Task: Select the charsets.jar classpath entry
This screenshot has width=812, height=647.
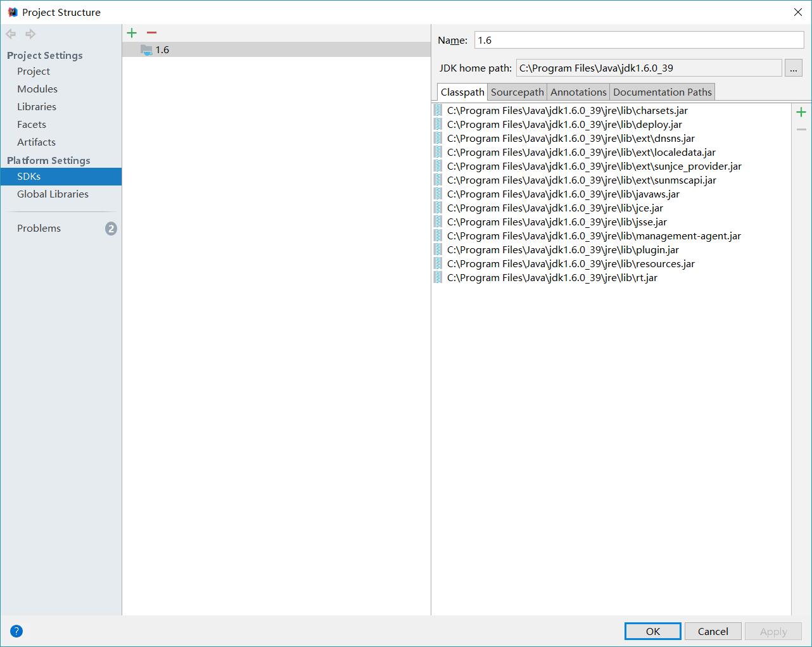Action: click(611, 110)
